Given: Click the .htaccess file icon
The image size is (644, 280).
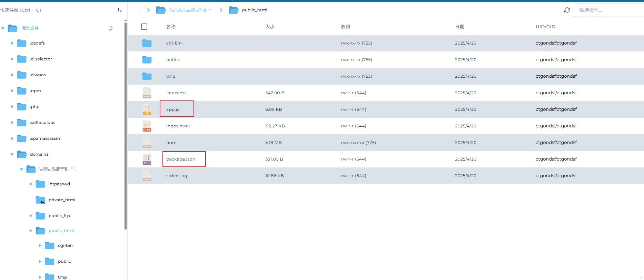Looking at the screenshot, I should (x=147, y=93).
